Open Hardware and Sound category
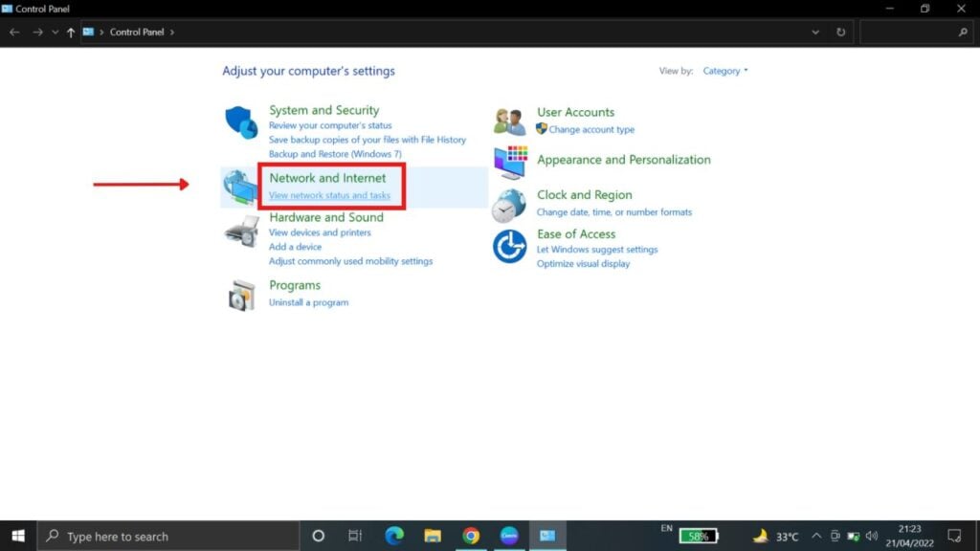The width and height of the screenshot is (980, 551). coord(326,217)
